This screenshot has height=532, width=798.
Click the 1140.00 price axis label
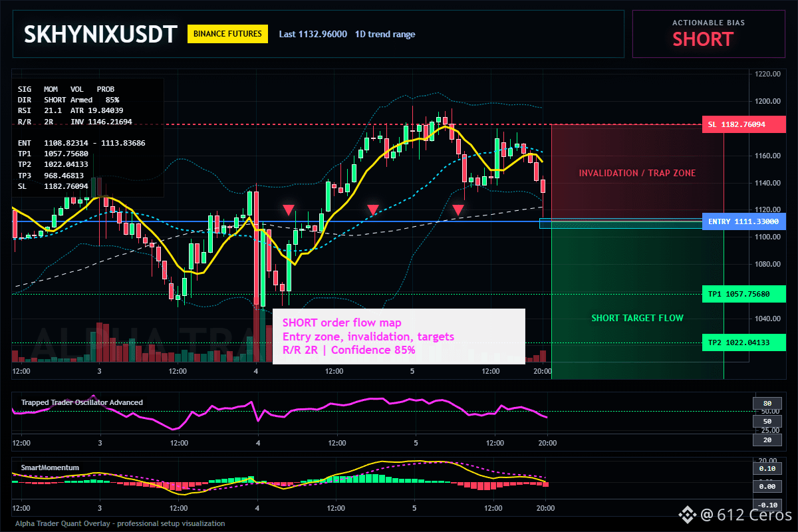tap(767, 183)
